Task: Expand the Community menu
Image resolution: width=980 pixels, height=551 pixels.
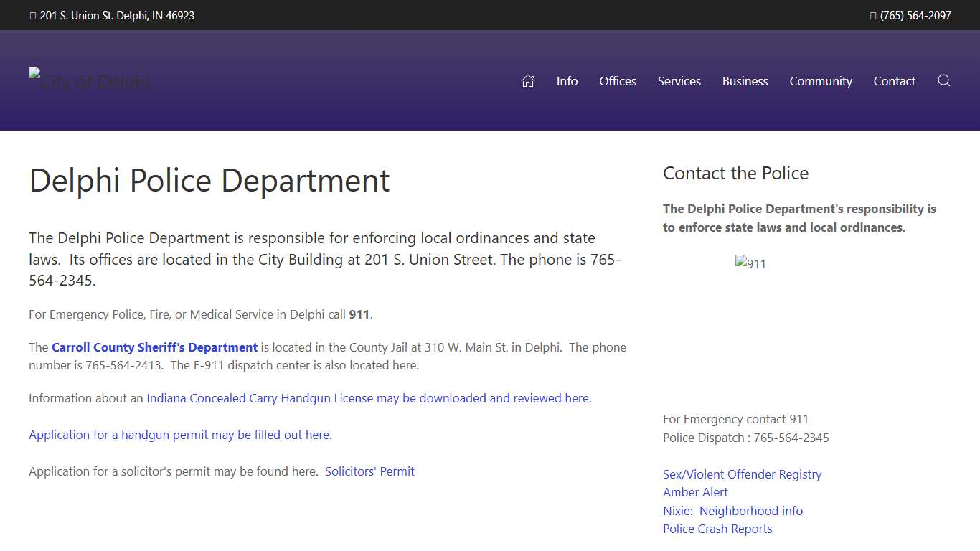Action: point(821,81)
